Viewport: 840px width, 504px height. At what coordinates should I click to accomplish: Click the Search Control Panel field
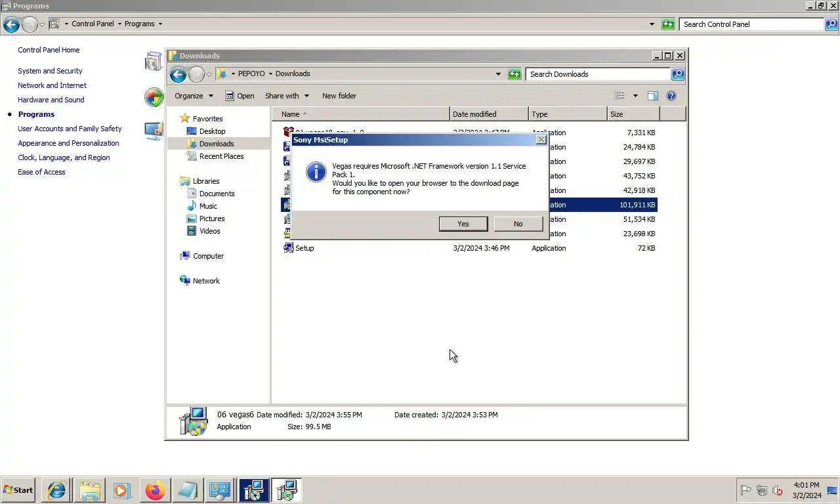[x=751, y=24]
